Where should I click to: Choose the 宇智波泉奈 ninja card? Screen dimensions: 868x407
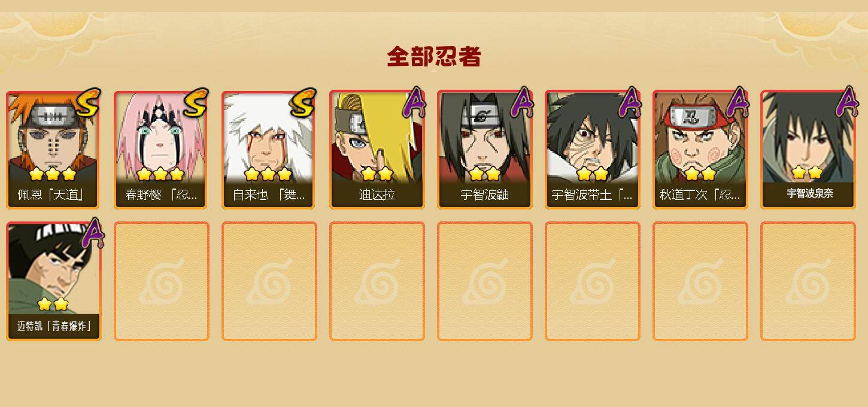(808, 150)
